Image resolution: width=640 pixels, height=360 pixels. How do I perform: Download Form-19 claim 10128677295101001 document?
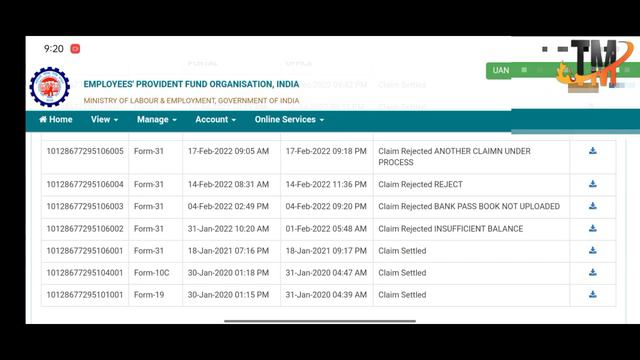point(593,295)
